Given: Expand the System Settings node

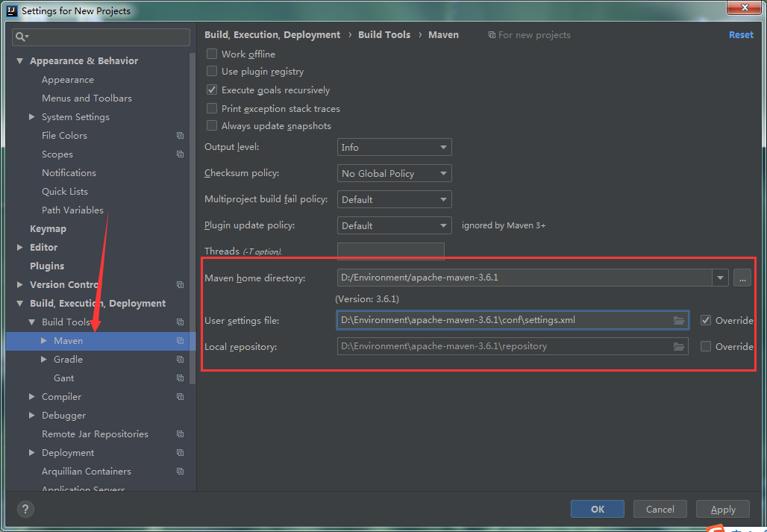Looking at the screenshot, I should 32,117.
